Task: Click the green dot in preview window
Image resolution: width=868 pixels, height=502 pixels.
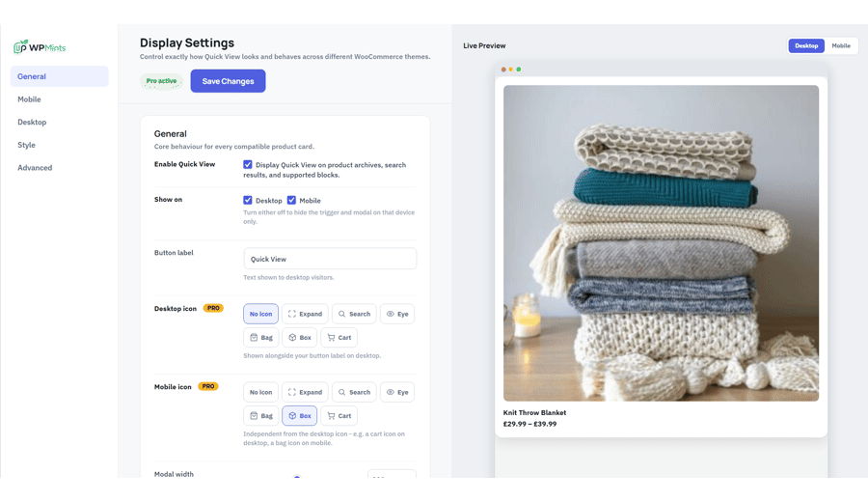Action: (x=519, y=70)
